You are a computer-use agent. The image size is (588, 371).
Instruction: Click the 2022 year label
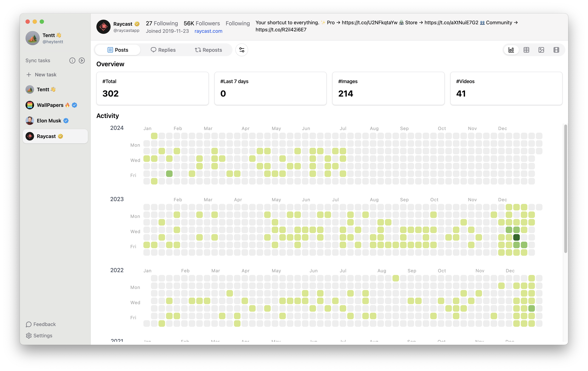[117, 270]
